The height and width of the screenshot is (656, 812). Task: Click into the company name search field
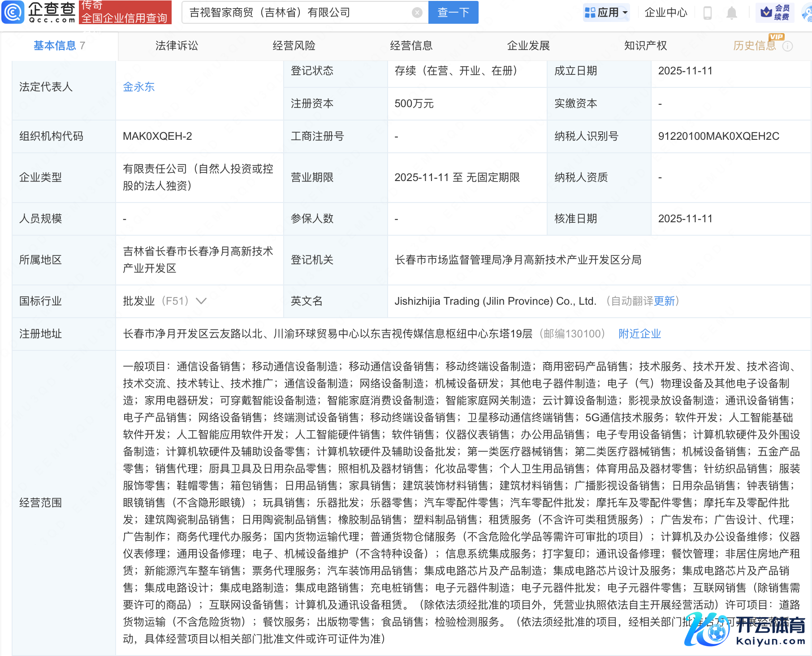296,13
